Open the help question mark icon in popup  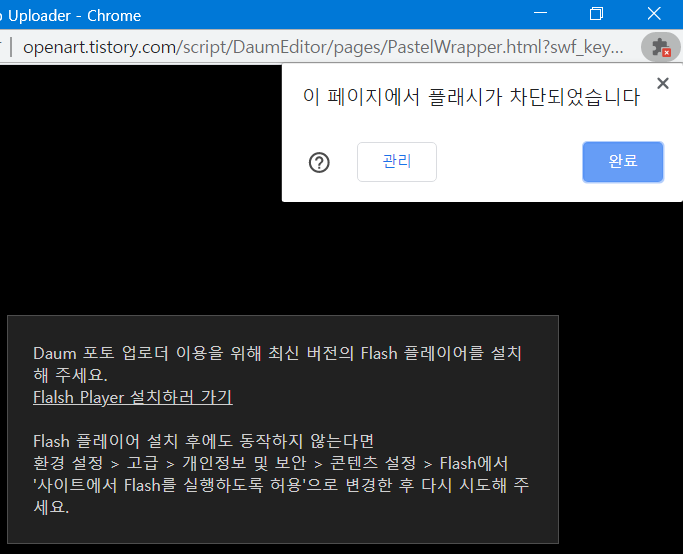click(x=319, y=162)
